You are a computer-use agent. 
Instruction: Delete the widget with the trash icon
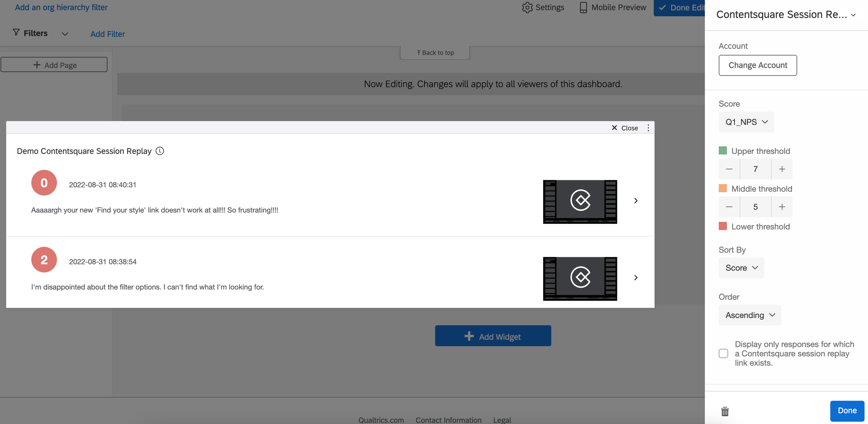(x=725, y=411)
